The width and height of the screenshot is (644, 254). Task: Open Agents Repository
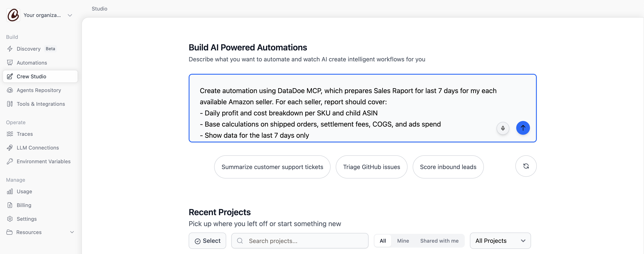40,90
